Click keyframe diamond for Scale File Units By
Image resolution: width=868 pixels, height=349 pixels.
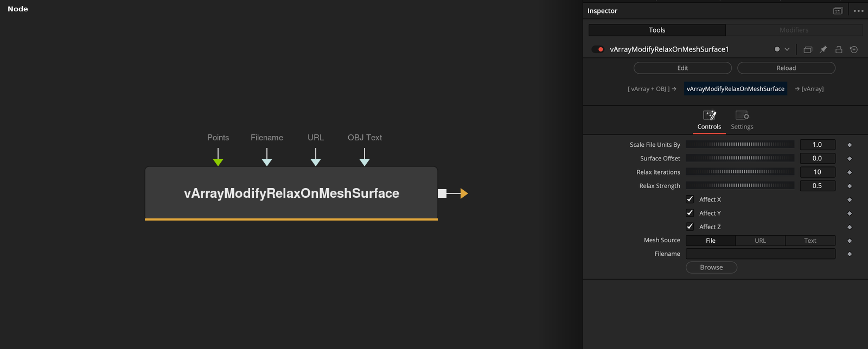(850, 145)
